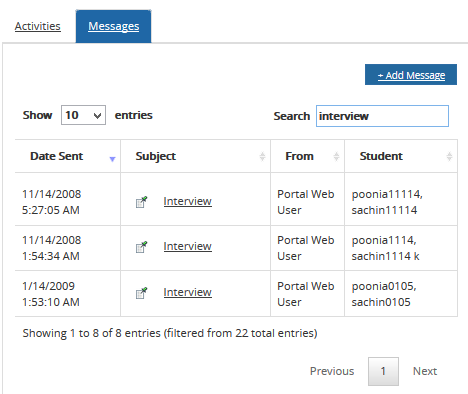Click the pinned note icon for the 1/14/2009 message
The height and width of the screenshot is (394, 468).
[142, 293]
